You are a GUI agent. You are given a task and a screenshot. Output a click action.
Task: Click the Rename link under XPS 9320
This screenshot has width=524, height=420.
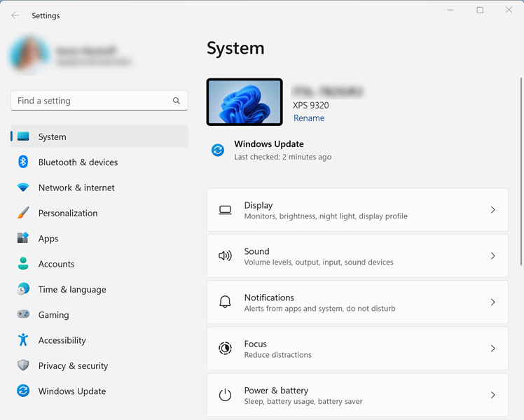[309, 118]
